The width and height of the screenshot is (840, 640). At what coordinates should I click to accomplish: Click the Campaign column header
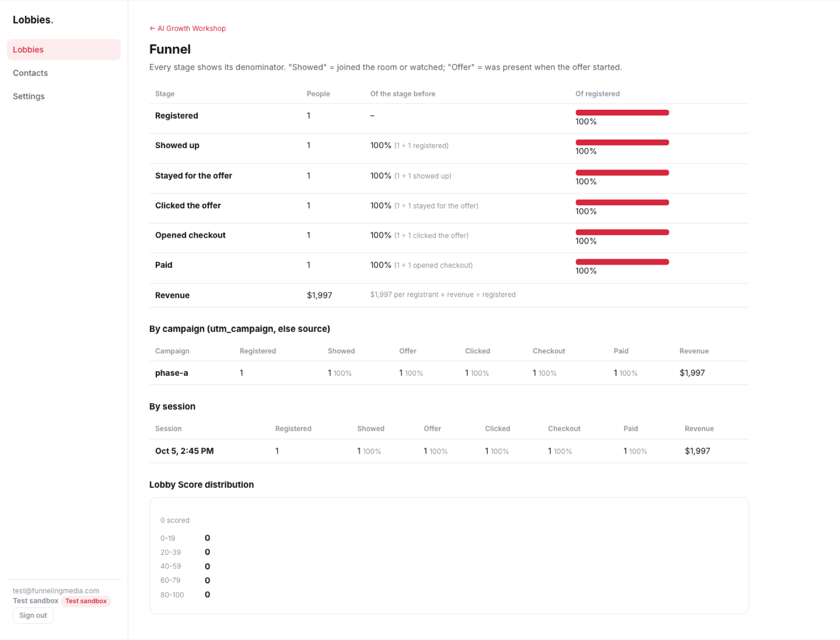click(172, 351)
